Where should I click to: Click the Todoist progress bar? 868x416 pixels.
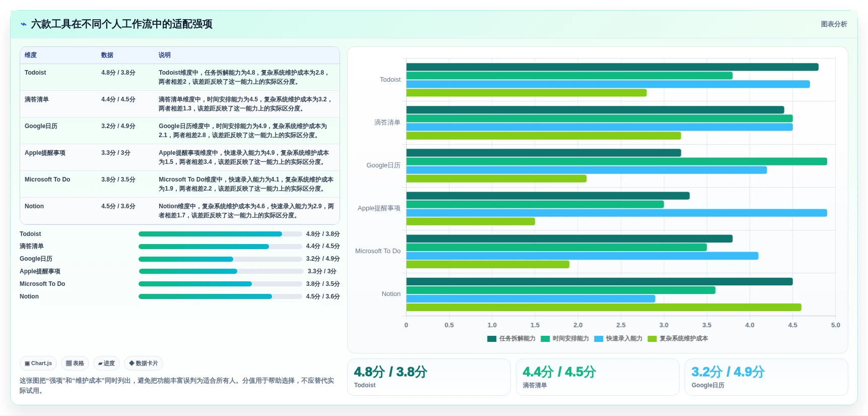(x=220, y=234)
